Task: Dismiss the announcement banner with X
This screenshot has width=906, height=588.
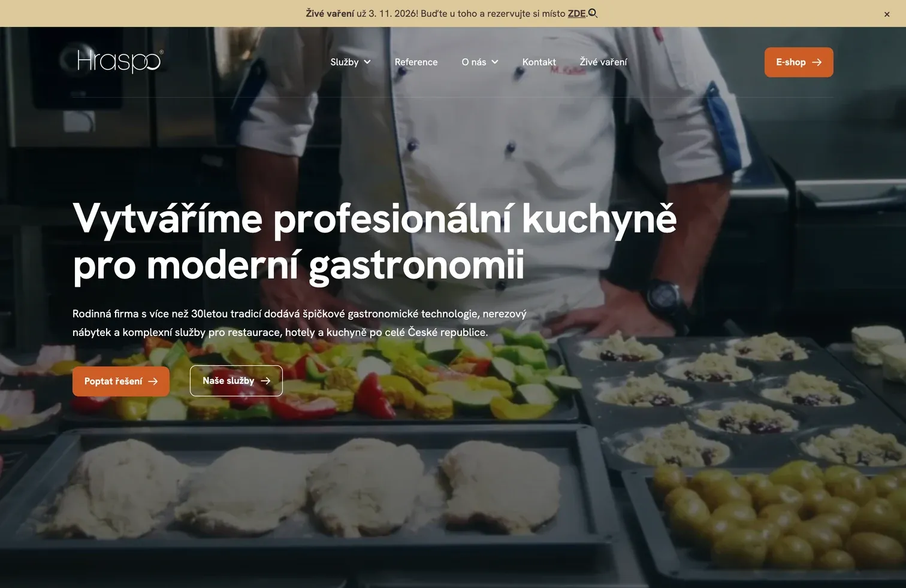Action: pos(887,14)
